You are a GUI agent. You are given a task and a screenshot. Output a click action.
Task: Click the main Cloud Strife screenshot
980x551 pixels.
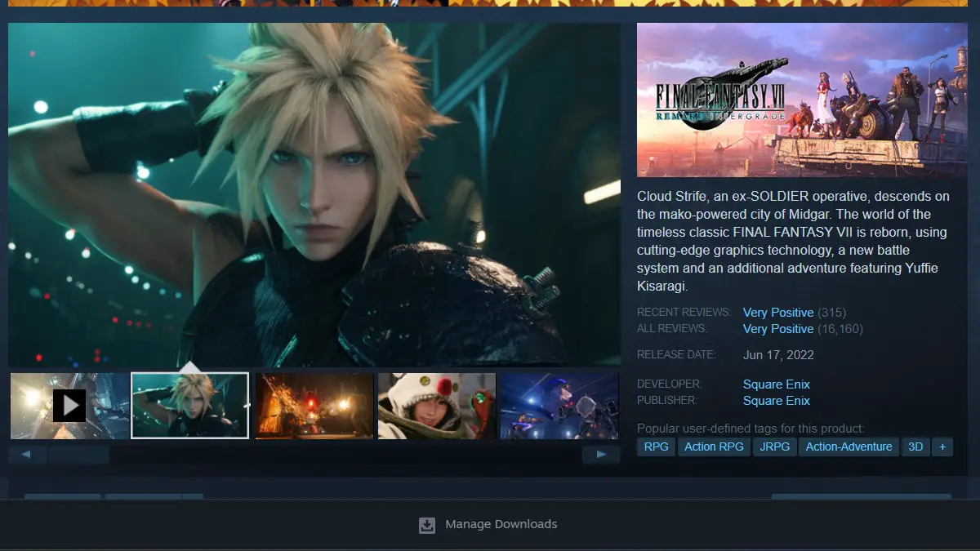[x=314, y=194]
